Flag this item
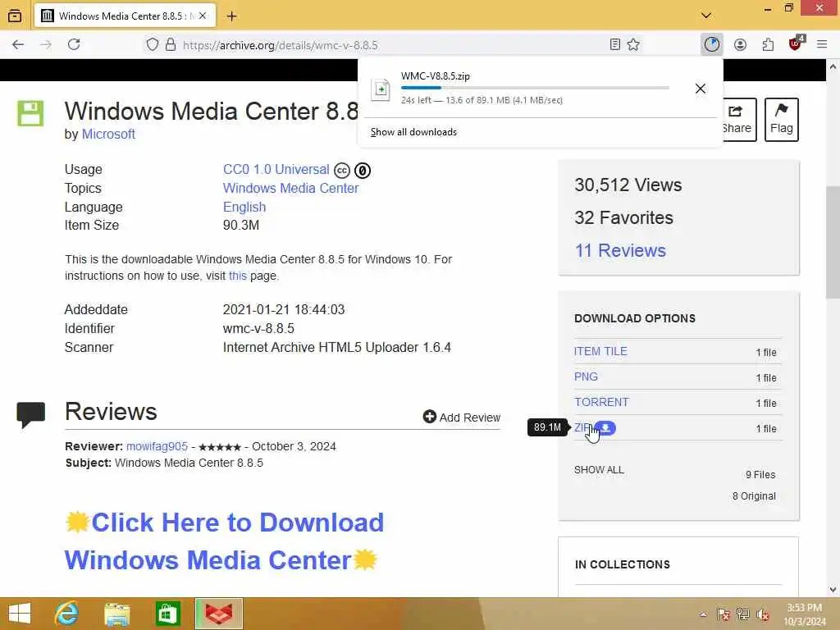This screenshot has width=840, height=630. coord(782,120)
